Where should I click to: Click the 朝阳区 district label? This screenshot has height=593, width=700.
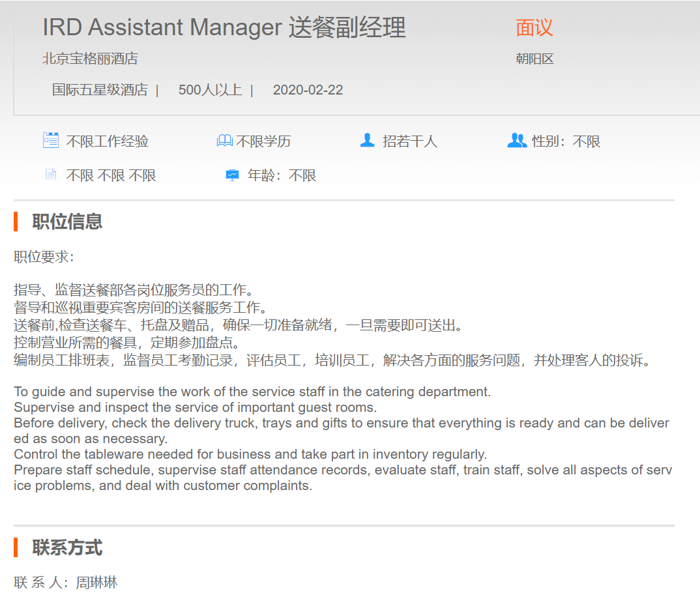pos(534,59)
